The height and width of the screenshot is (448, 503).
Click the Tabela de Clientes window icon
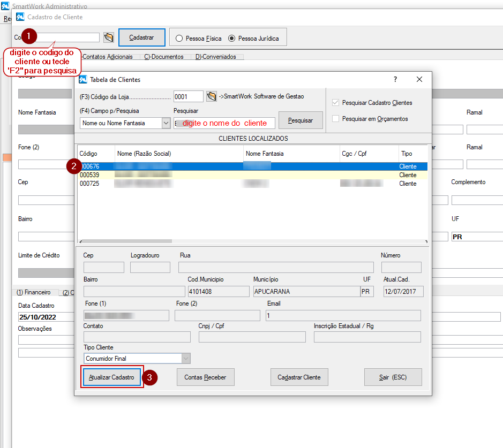pyautogui.click(x=83, y=80)
